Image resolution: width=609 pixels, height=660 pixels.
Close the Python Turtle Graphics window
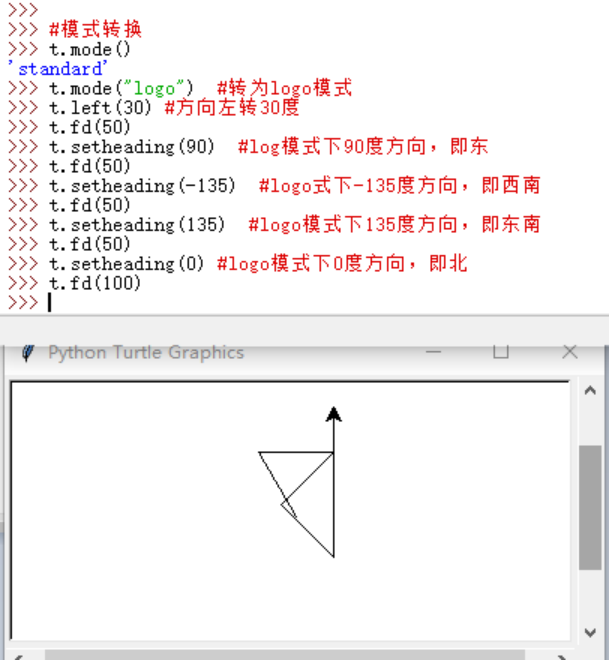[570, 351]
